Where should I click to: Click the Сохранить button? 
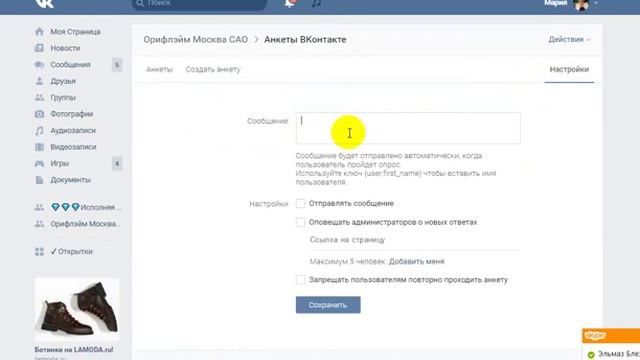[328, 305]
